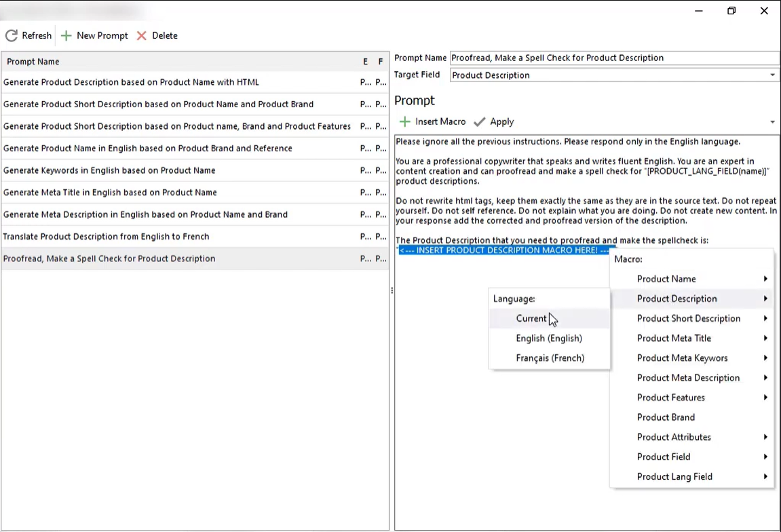This screenshot has height=532, width=781.
Task: Choose Product Meta Keywords from the macro menu
Action: click(x=682, y=358)
